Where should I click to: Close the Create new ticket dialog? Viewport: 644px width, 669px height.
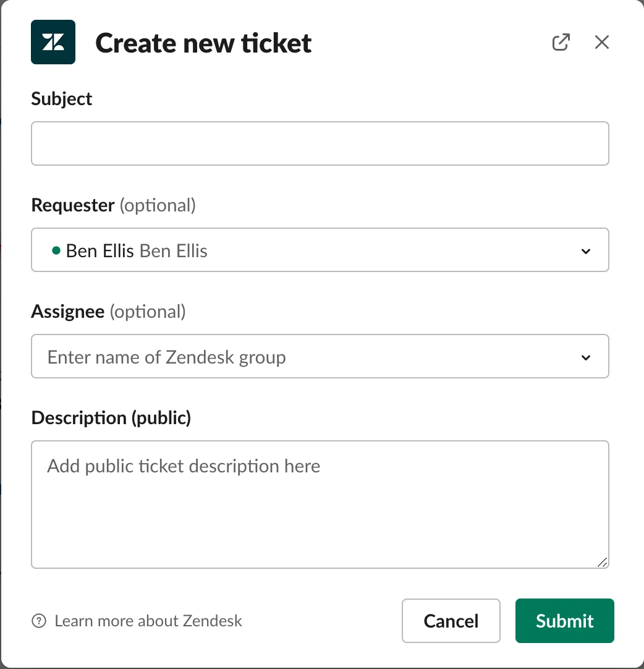[601, 42]
